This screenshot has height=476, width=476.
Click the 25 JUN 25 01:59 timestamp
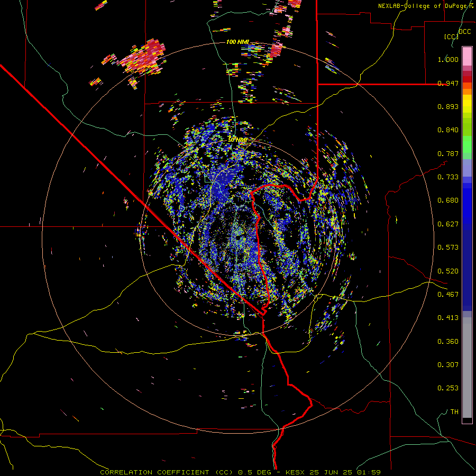pos(345,472)
